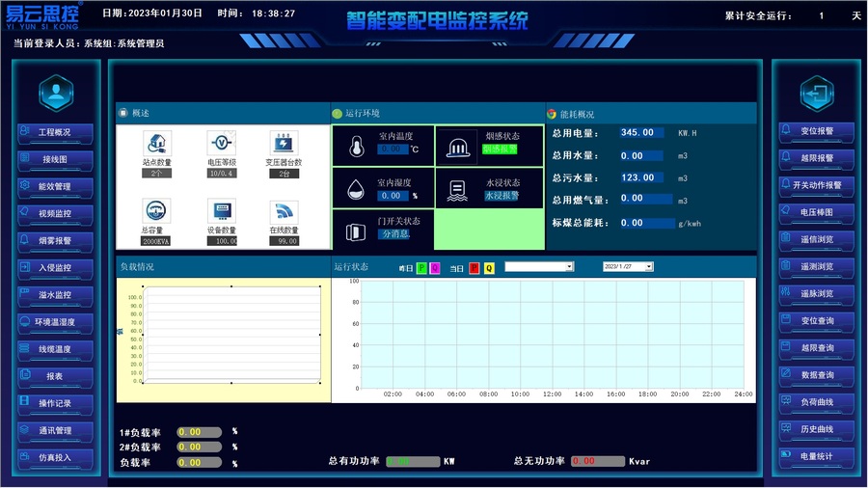Click the 能耗概况 header icon
The image size is (868, 488).
[x=552, y=115]
